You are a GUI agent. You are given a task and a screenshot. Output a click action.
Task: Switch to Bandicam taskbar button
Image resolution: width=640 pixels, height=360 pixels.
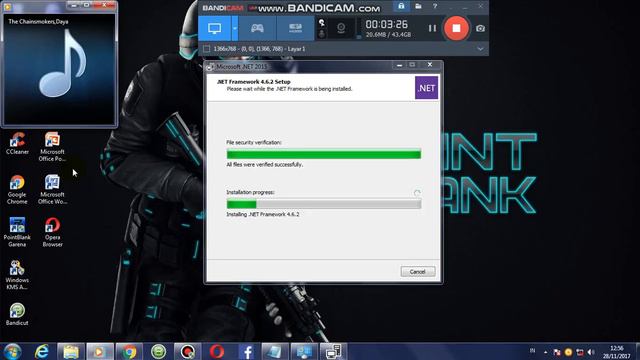(187, 351)
